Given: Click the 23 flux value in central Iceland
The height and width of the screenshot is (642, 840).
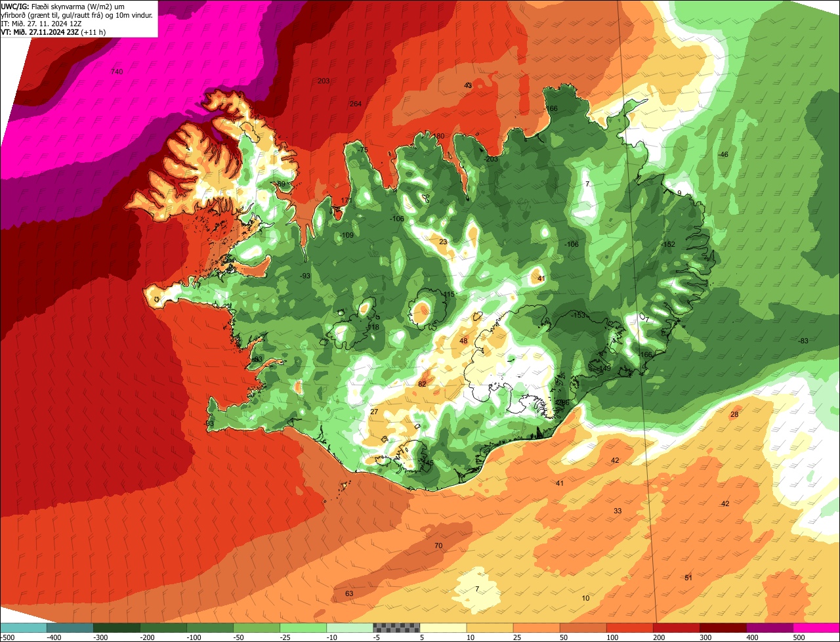Looking at the screenshot, I should 443,242.
